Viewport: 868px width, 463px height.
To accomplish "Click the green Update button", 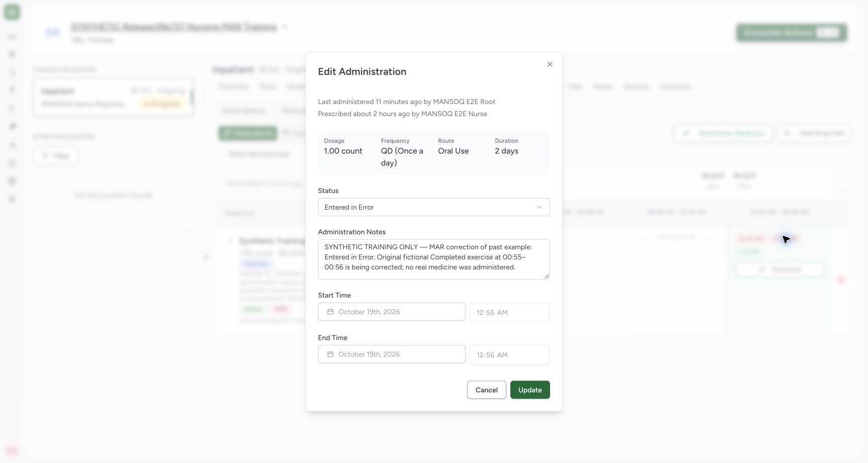I will pyautogui.click(x=530, y=390).
